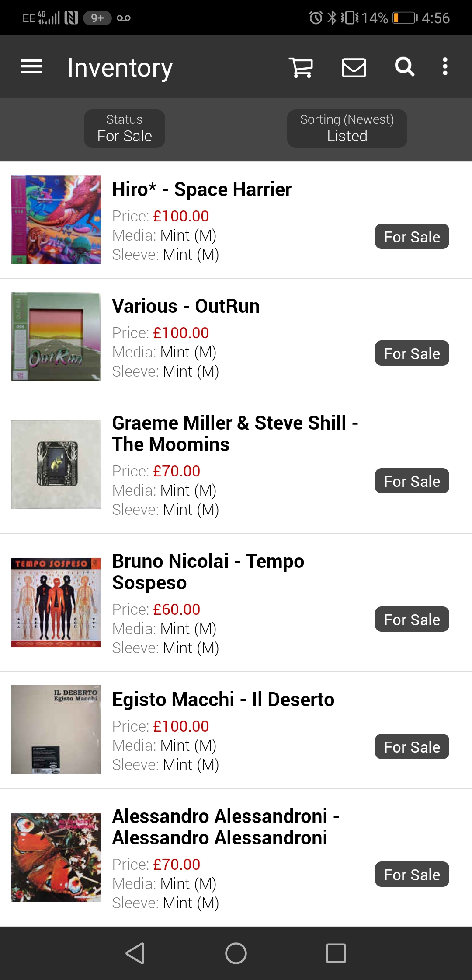Open the navigation hamburger menu
The width and height of the screenshot is (472, 980).
[31, 66]
